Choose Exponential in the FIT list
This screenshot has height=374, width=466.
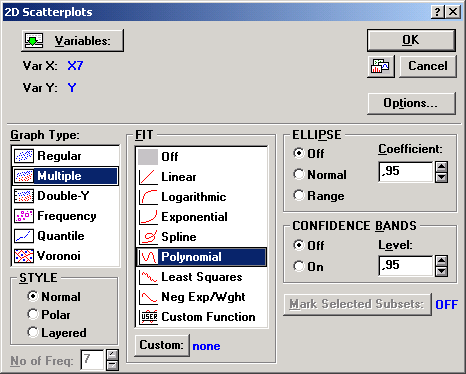(202, 217)
